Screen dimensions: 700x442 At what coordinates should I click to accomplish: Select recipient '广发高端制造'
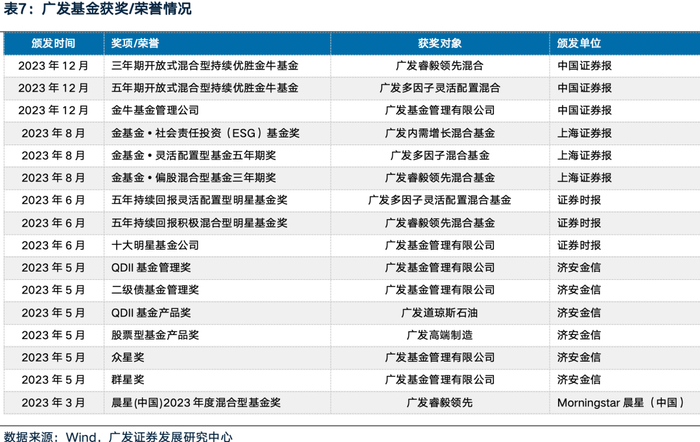click(x=440, y=335)
